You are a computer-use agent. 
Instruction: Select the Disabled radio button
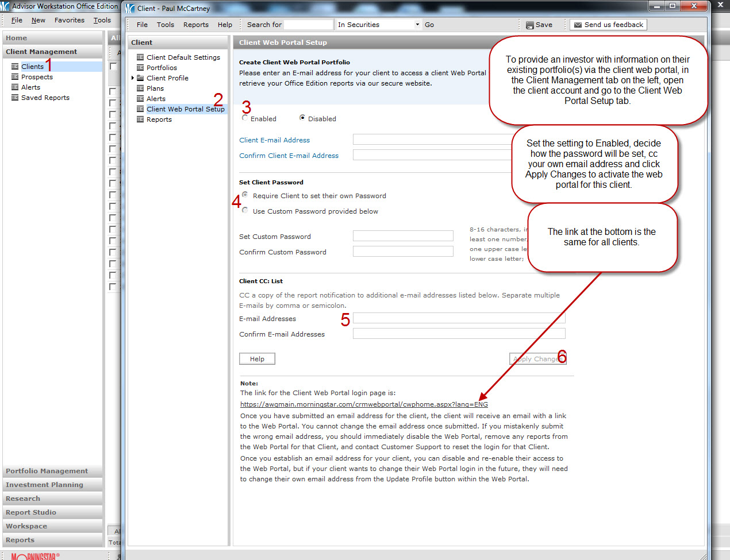302,118
